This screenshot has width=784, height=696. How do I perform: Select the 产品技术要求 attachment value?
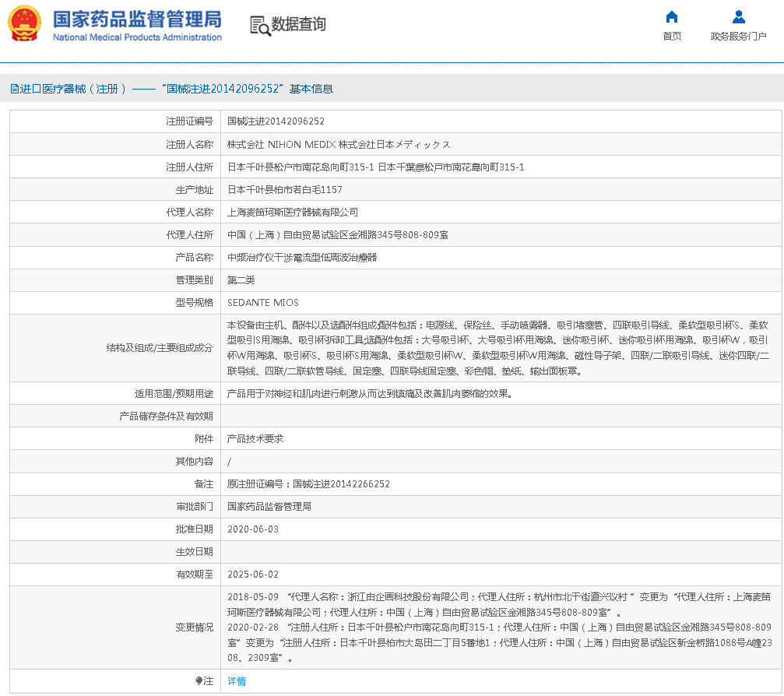[x=255, y=438]
